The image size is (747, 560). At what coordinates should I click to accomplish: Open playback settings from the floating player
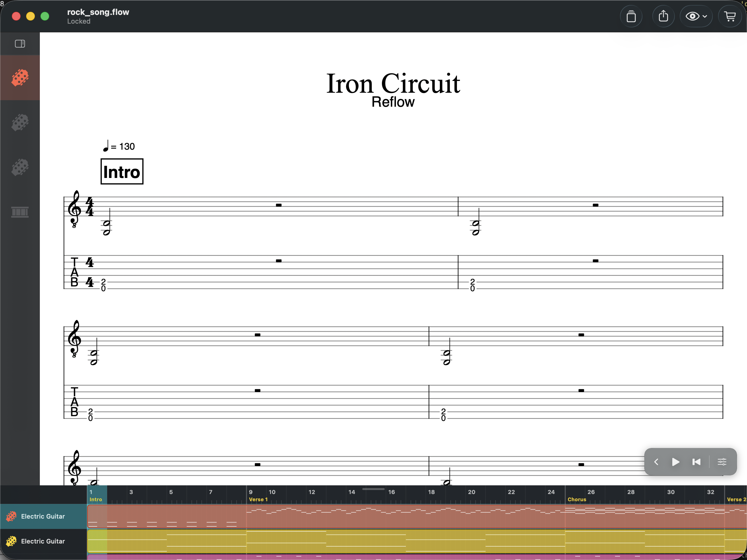[x=722, y=462]
